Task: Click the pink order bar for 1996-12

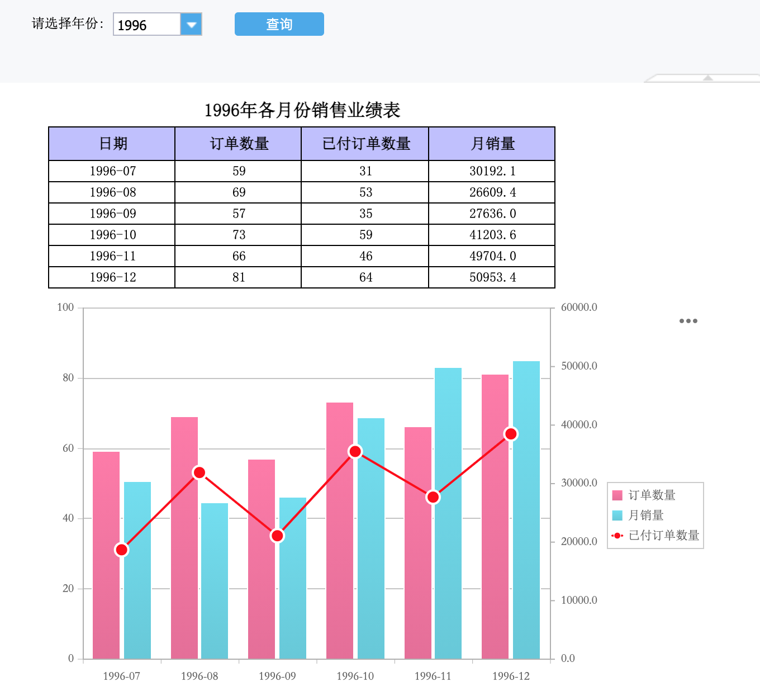Action: pyautogui.click(x=495, y=517)
